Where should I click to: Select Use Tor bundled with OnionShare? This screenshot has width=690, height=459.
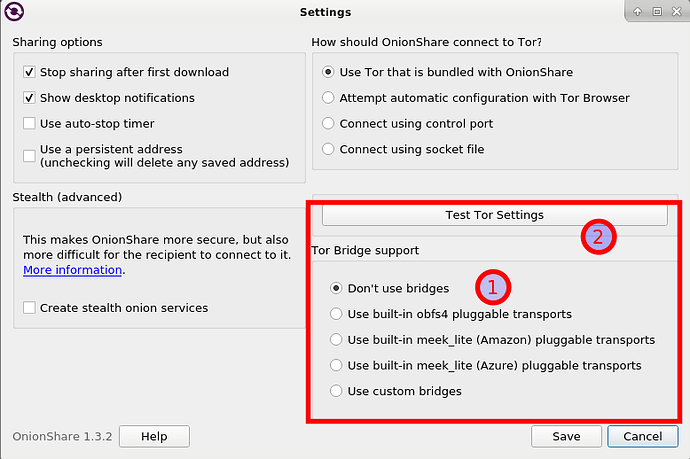328,72
